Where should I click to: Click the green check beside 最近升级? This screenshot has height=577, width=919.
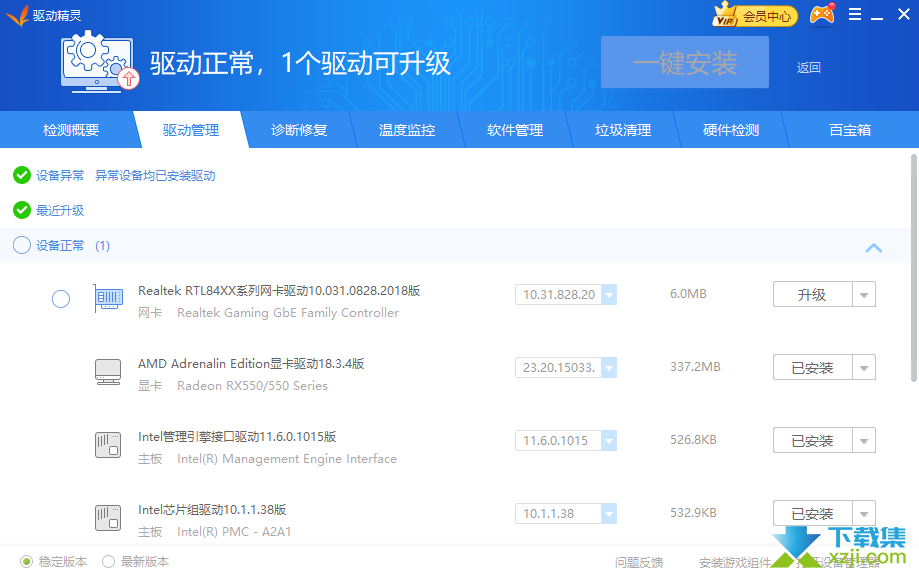pyautogui.click(x=22, y=210)
